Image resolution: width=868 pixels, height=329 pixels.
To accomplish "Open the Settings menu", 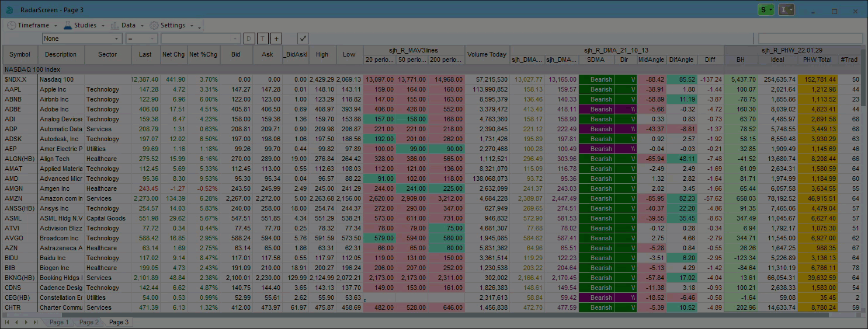I will [172, 25].
